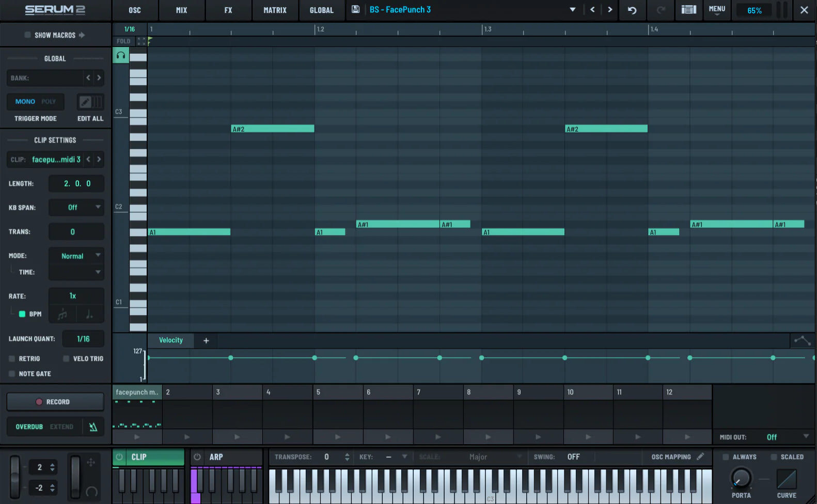817x504 pixels.
Task: Open the KB SPAN dropdown
Action: point(76,208)
